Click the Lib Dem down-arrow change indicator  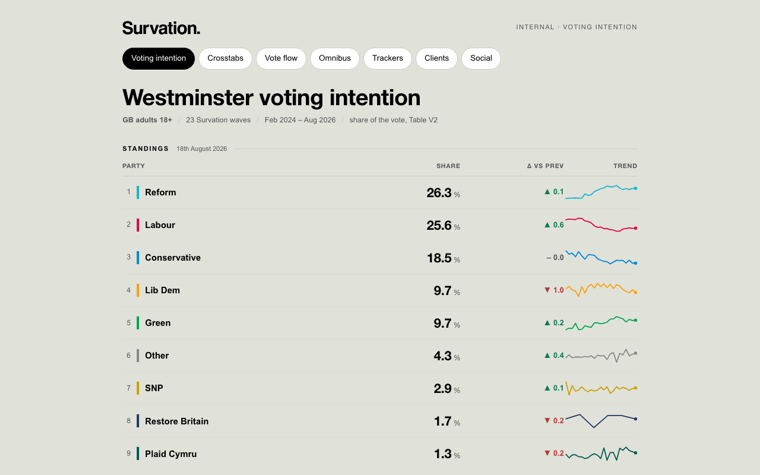click(554, 290)
